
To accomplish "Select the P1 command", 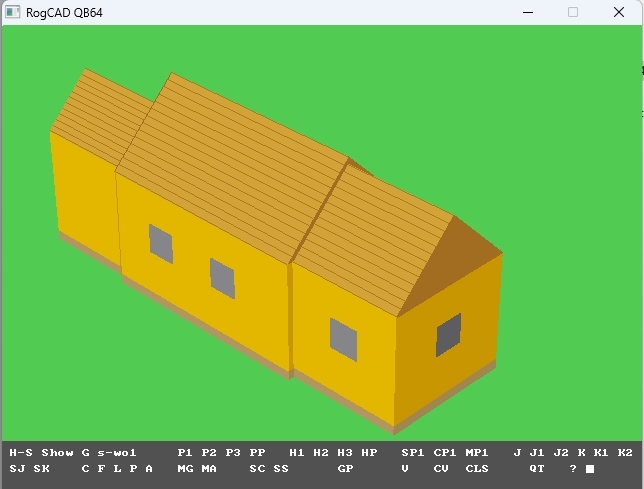I will coord(185,453).
